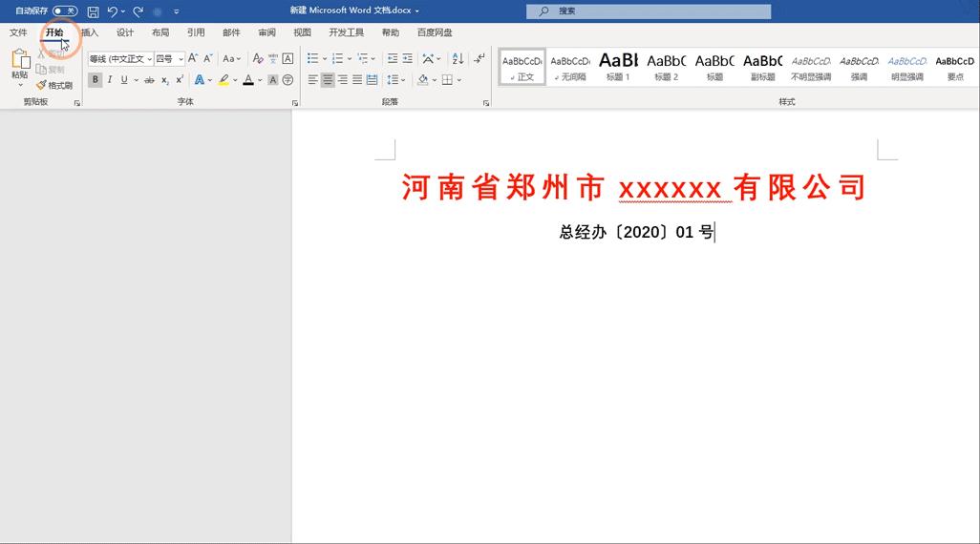Image resolution: width=980 pixels, height=544 pixels.
Task: Clear all formatting icon
Action: point(258,58)
